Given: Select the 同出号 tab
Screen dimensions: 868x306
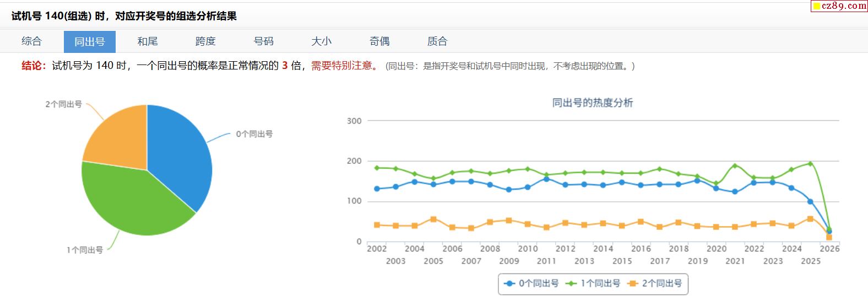Looking at the screenshot, I should tap(89, 41).
